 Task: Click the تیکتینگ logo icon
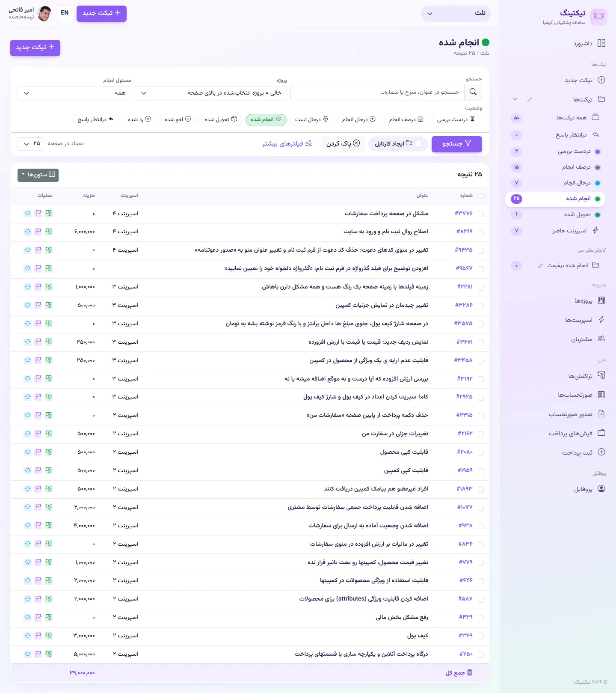[599, 17]
